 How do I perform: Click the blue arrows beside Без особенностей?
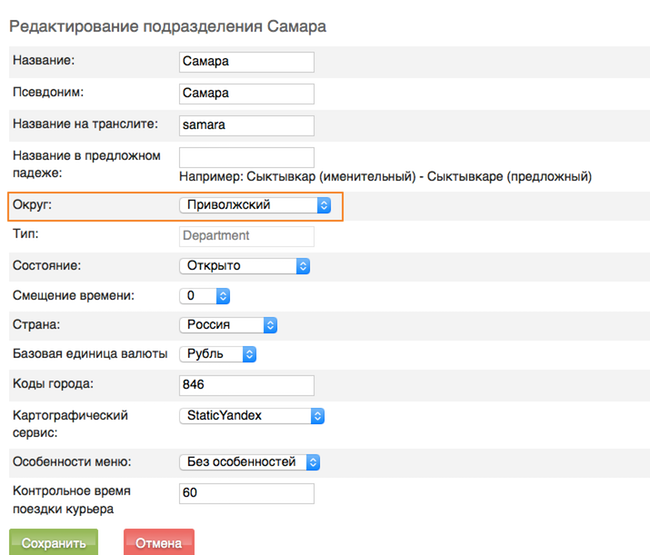pyautogui.click(x=313, y=462)
